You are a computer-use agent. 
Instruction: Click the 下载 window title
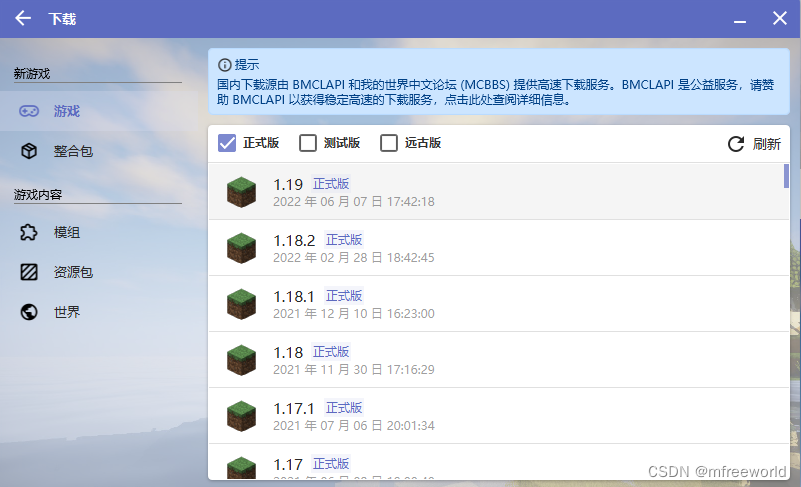pos(62,19)
